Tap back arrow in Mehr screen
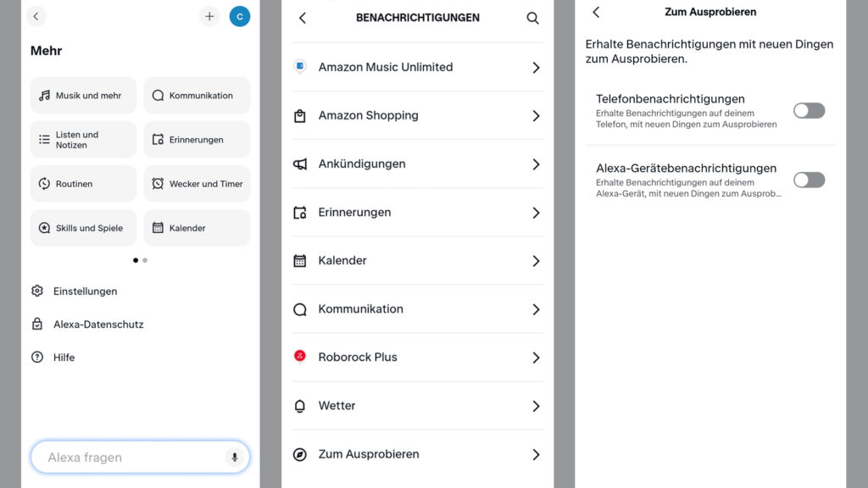Image resolution: width=868 pixels, height=488 pixels. pos(36,17)
